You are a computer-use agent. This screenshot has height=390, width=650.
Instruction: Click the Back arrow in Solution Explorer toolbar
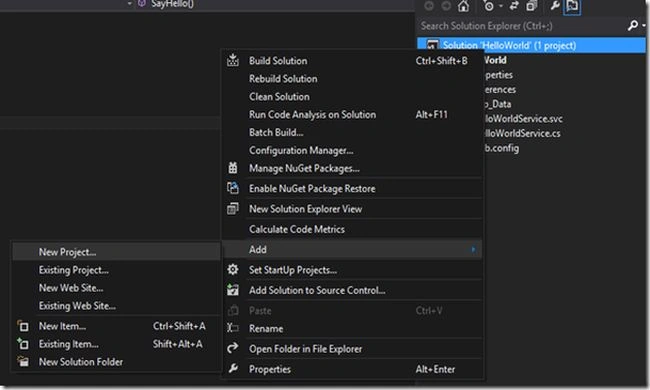[x=429, y=6]
